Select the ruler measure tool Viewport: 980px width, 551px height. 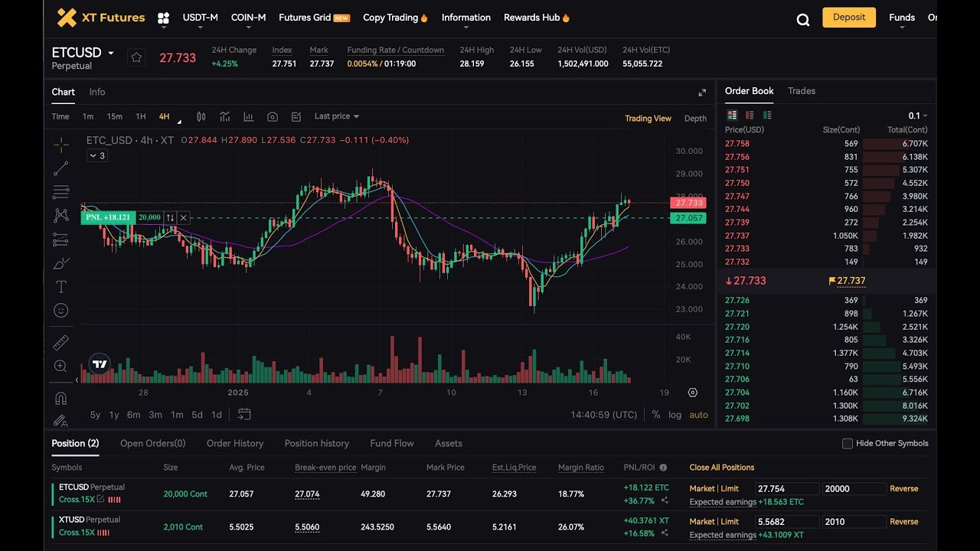click(x=61, y=342)
